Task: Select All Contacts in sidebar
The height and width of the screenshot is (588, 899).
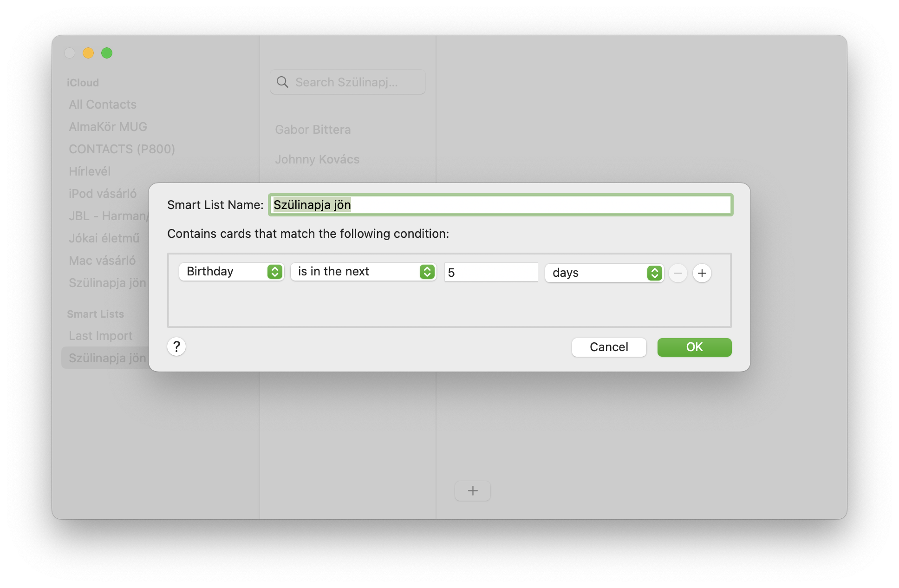Action: coord(103,105)
